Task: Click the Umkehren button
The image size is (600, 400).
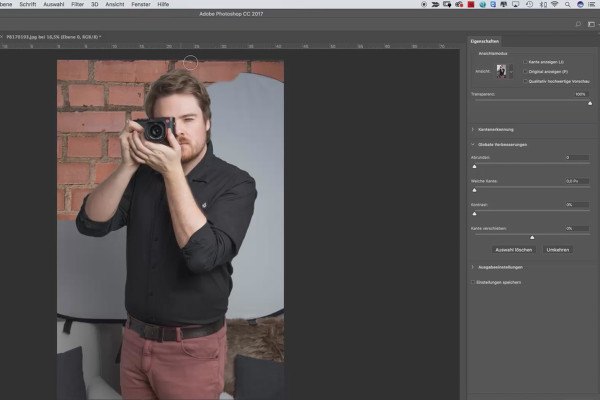Action: [x=558, y=250]
